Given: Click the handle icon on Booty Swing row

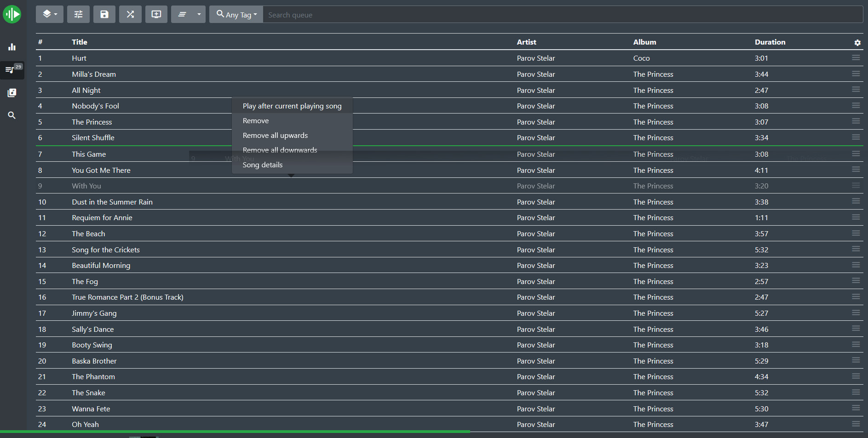Looking at the screenshot, I should (x=856, y=344).
